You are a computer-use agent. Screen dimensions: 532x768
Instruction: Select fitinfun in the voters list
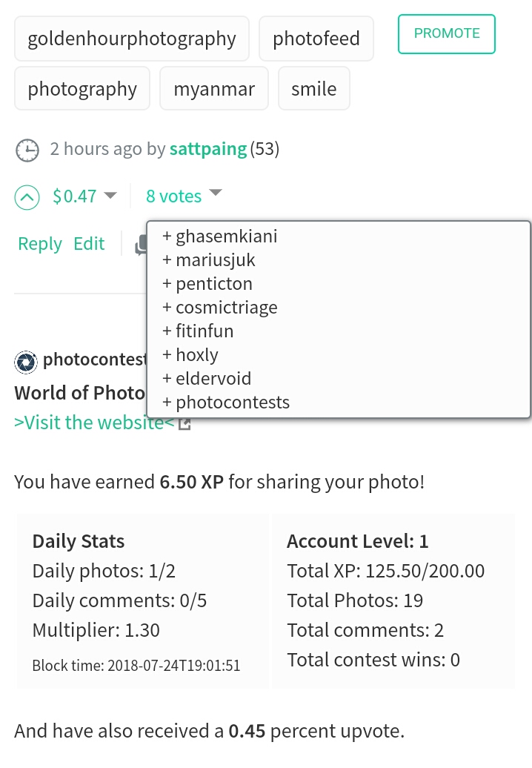205,331
